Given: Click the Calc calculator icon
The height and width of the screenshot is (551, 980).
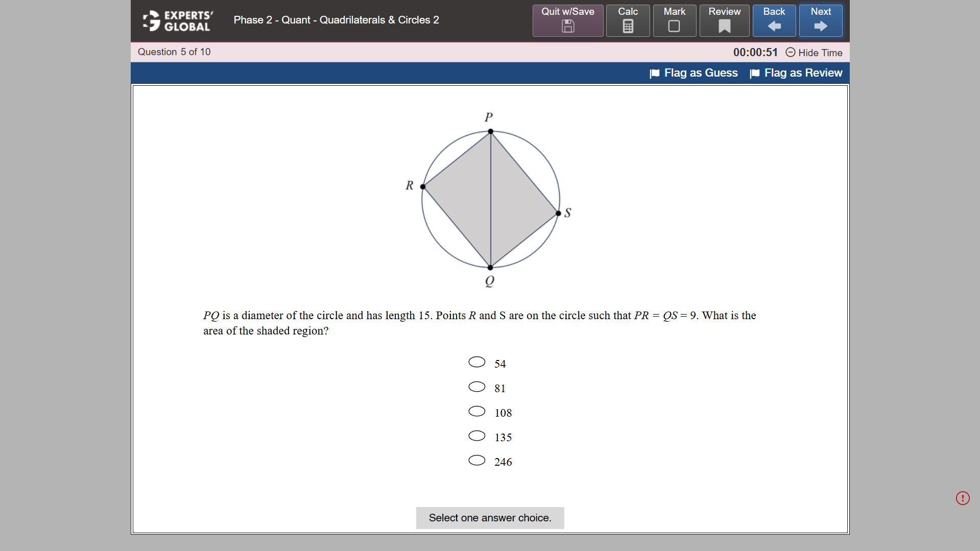Looking at the screenshot, I should [x=628, y=26].
